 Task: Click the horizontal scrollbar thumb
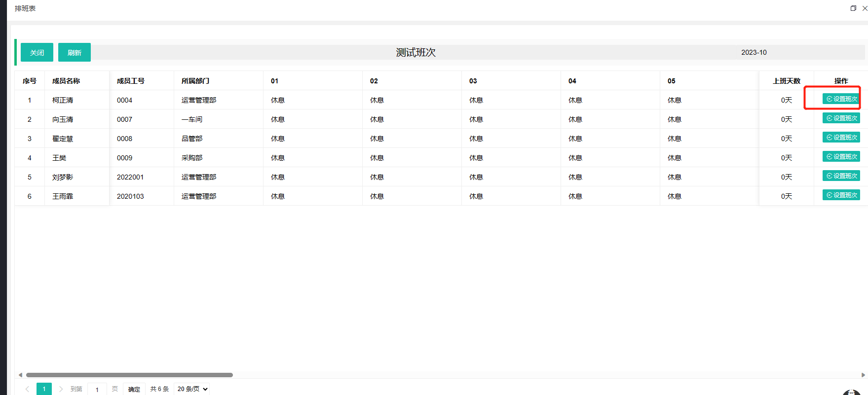(129, 375)
